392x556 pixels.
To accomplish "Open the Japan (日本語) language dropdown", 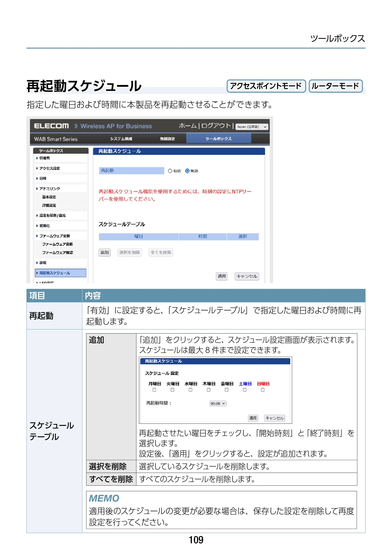I will [x=252, y=127].
